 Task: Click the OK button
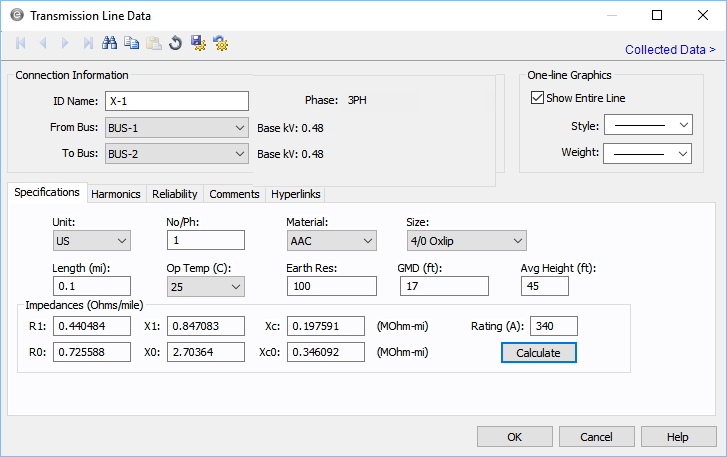514,437
